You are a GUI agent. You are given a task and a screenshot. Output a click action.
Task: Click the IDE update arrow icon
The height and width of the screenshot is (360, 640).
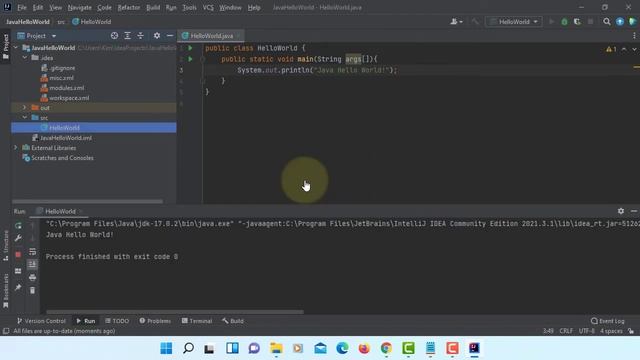[620, 22]
